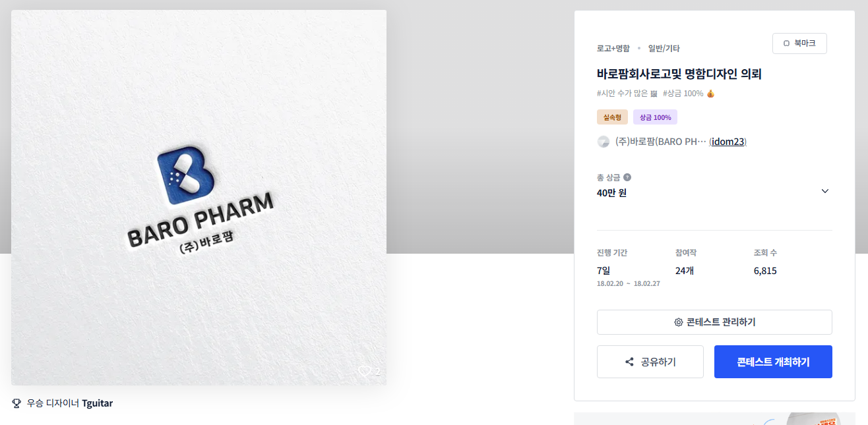Click the 바로팜회사로고및 명함디자인 의뢰 title
The image size is (868, 425).
tap(679, 74)
